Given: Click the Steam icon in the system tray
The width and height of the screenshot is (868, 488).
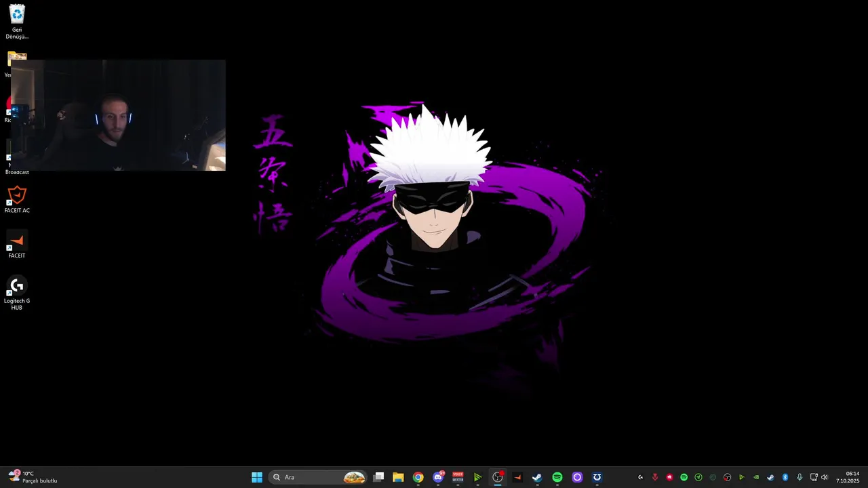Looking at the screenshot, I should pyautogui.click(x=770, y=477).
